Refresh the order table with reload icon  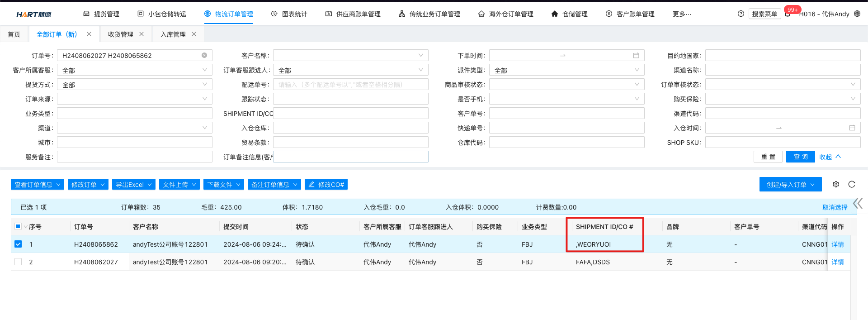click(x=852, y=184)
